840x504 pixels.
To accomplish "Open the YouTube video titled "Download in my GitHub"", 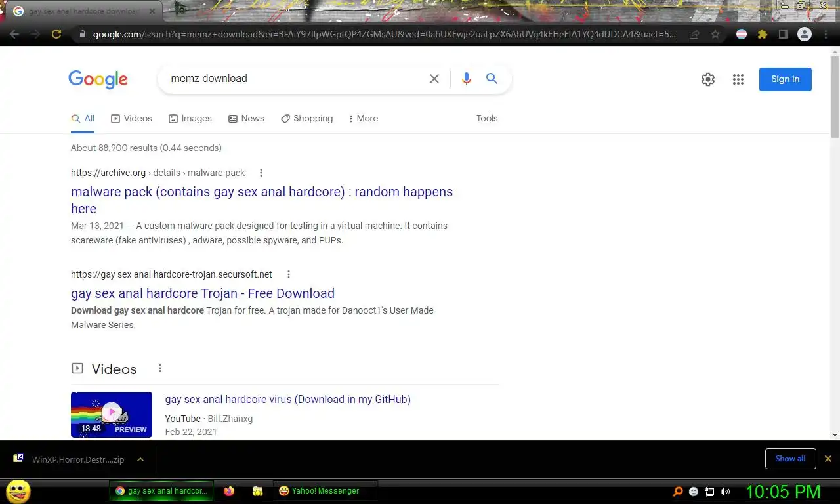I will tap(288, 399).
